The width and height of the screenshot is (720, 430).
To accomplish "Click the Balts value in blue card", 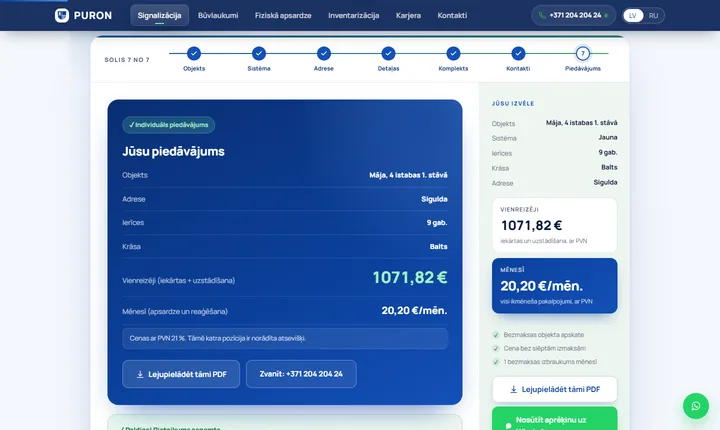I will click(x=439, y=247).
